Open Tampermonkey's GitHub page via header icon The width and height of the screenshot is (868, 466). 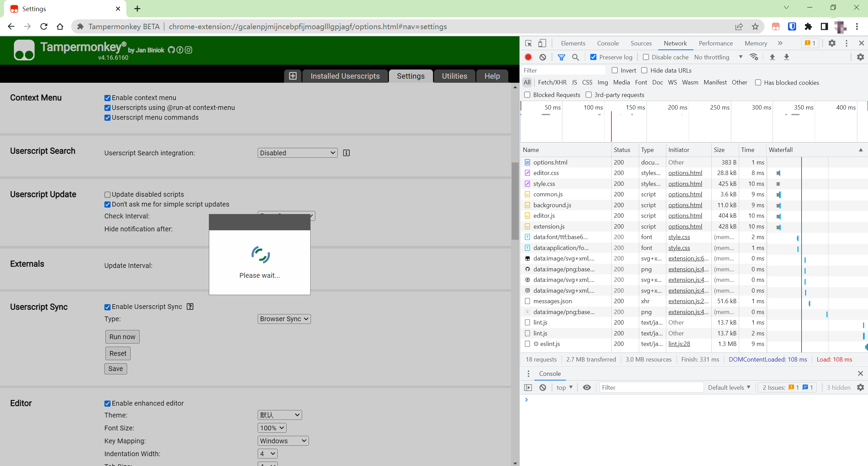pos(171,50)
